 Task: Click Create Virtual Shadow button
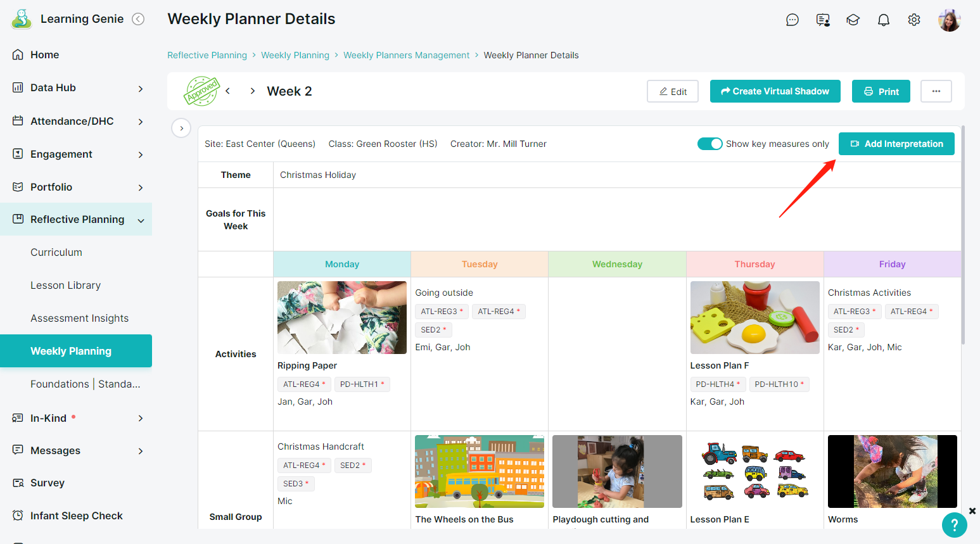(x=775, y=91)
